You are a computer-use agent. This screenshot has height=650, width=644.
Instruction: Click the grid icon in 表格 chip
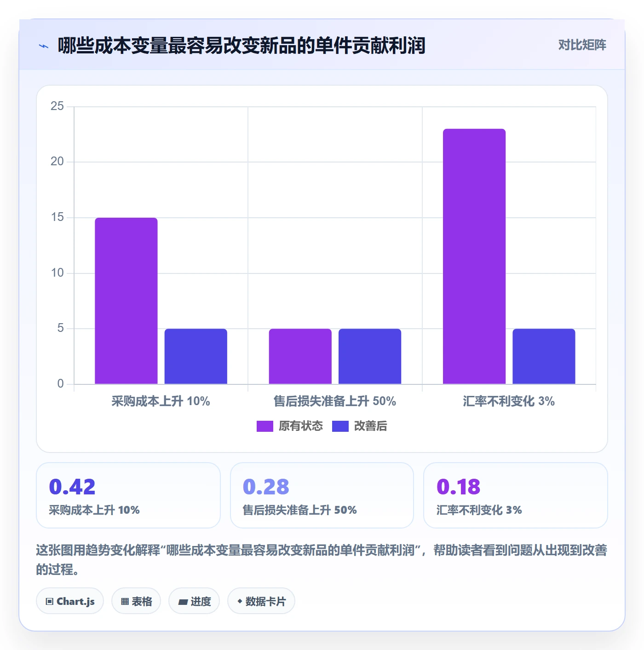click(125, 602)
